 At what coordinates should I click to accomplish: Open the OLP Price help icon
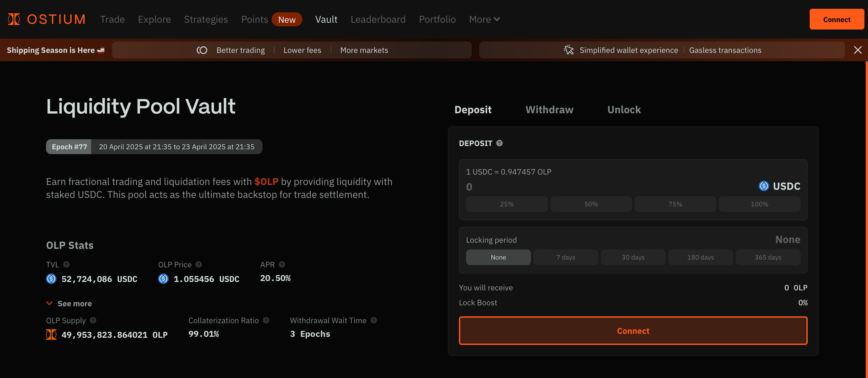pos(199,265)
